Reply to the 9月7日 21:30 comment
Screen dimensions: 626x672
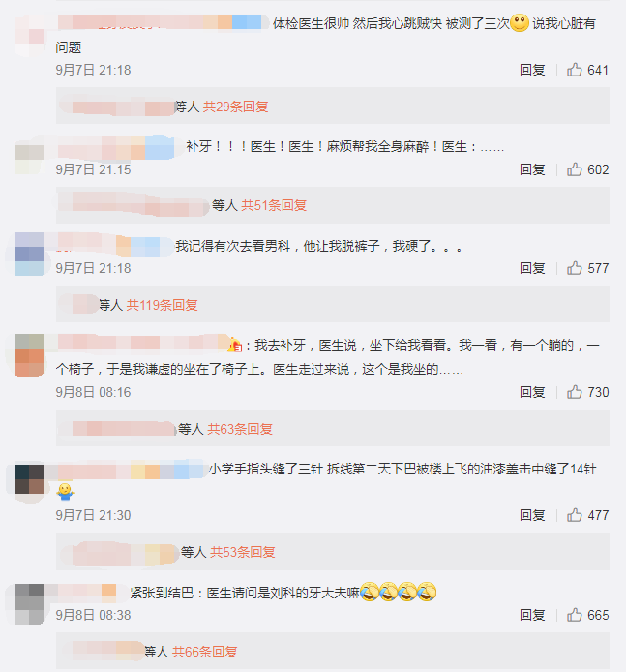click(x=532, y=515)
